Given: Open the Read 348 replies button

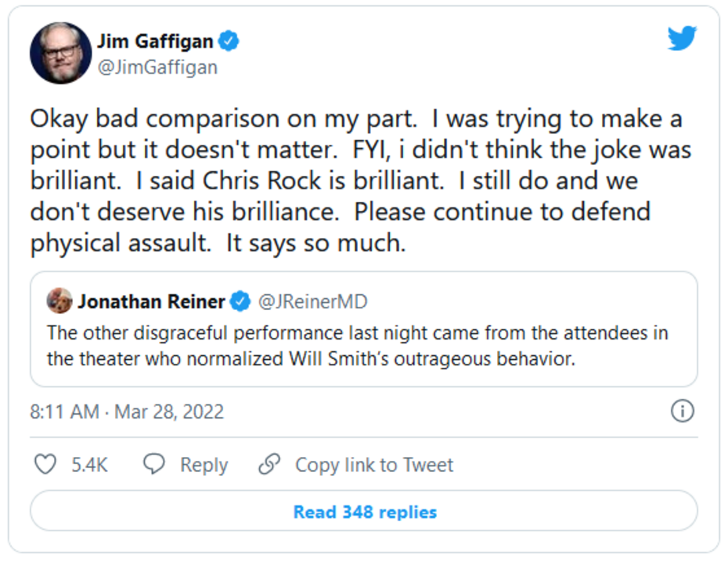Looking at the screenshot, I should (x=364, y=512).
